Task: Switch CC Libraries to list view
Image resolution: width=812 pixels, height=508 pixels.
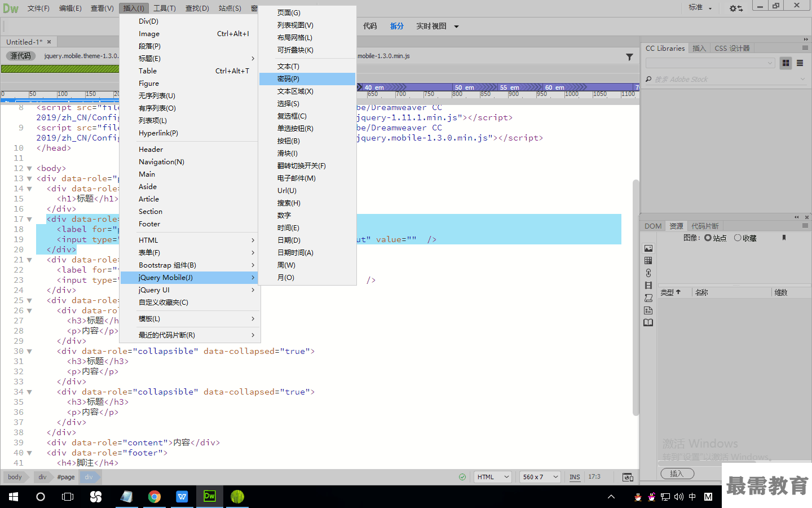Action: [800, 63]
